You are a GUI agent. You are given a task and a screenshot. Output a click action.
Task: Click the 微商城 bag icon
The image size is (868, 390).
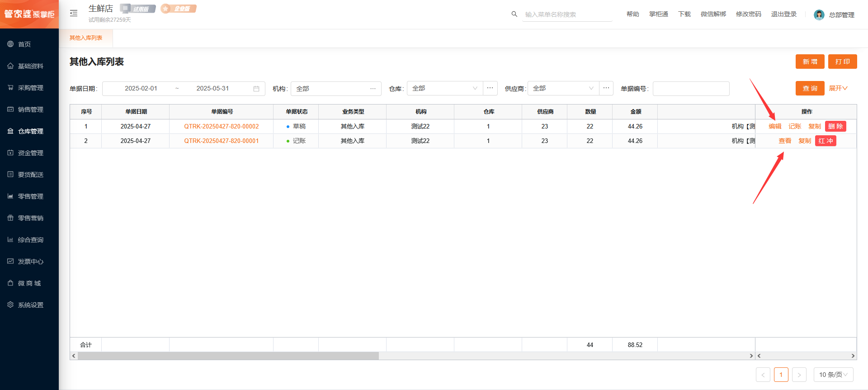pyautogui.click(x=10, y=283)
